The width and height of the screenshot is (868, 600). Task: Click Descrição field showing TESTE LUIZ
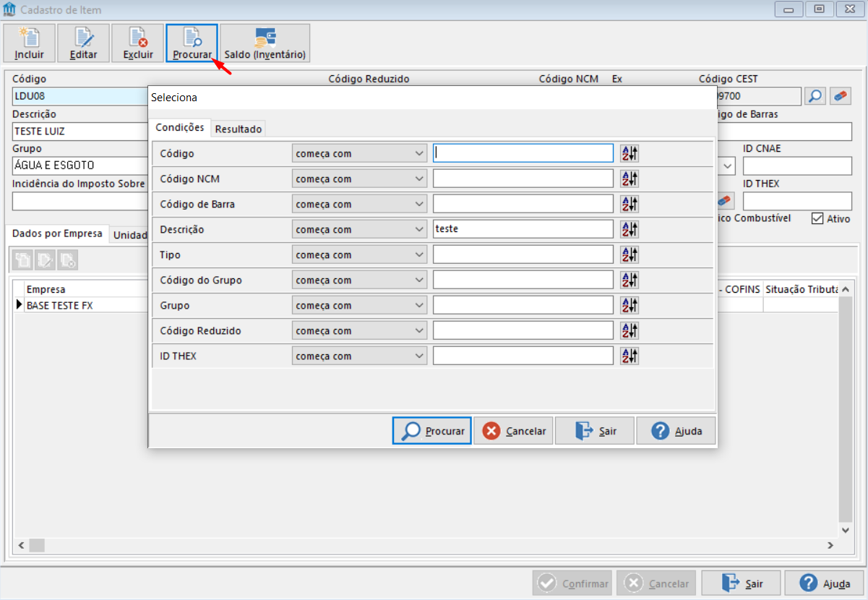click(80, 131)
